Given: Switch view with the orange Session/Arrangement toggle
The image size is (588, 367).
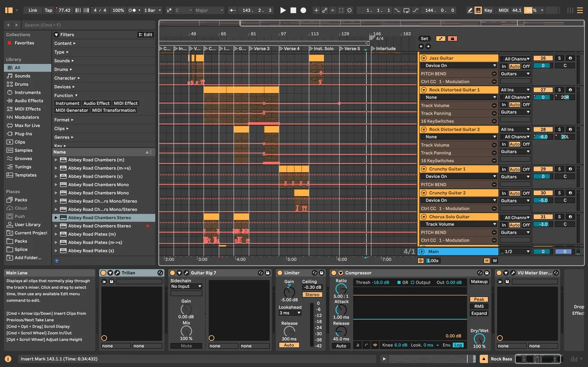Looking at the screenshot, I should 9,10.
